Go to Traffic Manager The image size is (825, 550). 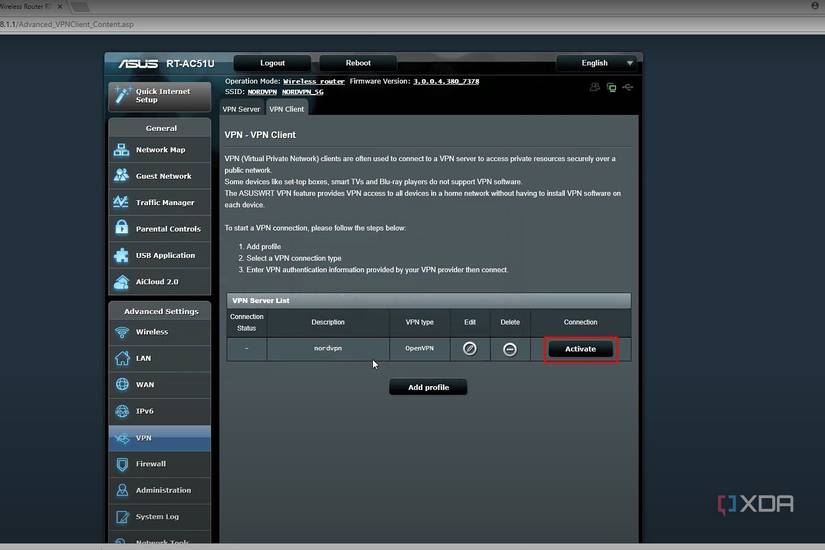tap(159, 203)
